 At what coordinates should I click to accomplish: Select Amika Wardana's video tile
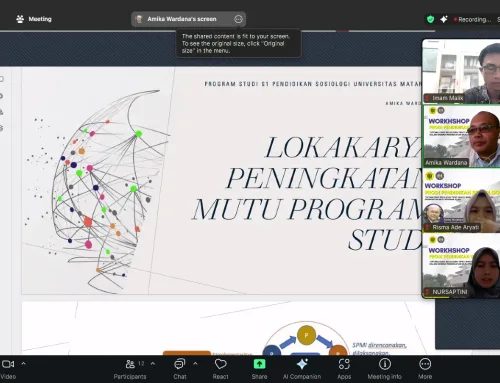(461, 136)
